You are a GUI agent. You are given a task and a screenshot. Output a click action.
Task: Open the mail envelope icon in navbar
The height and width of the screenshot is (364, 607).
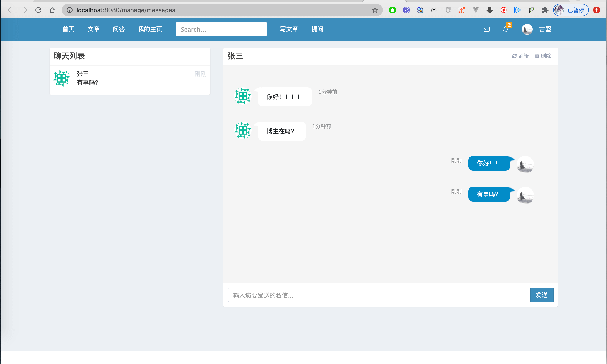point(486,30)
